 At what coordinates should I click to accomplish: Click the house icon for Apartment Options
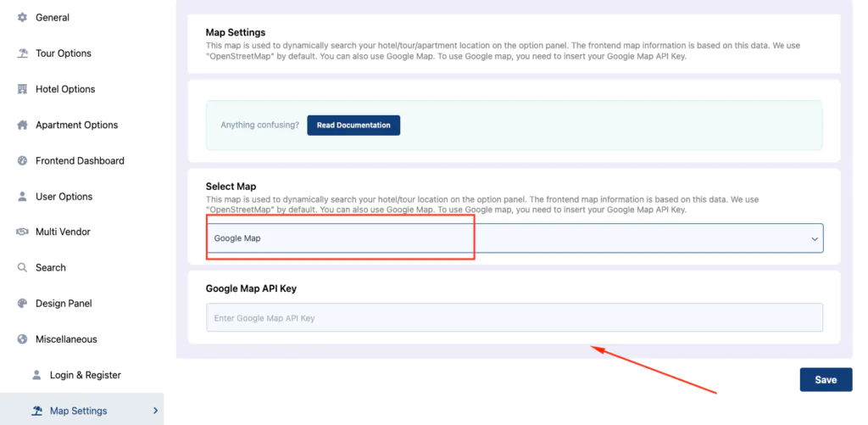(x=22, y=126)
